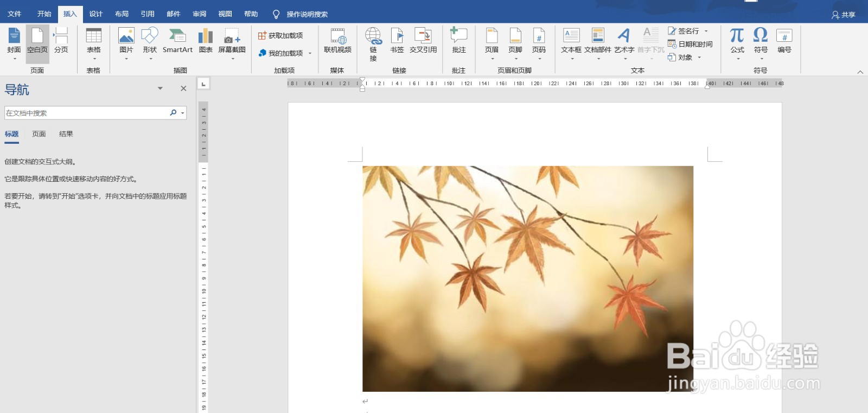Image resolution: width=868 pixels, height=413 pixels.
Task: Expand signature line dropdown arrow
Action: (x=706, y=31)
